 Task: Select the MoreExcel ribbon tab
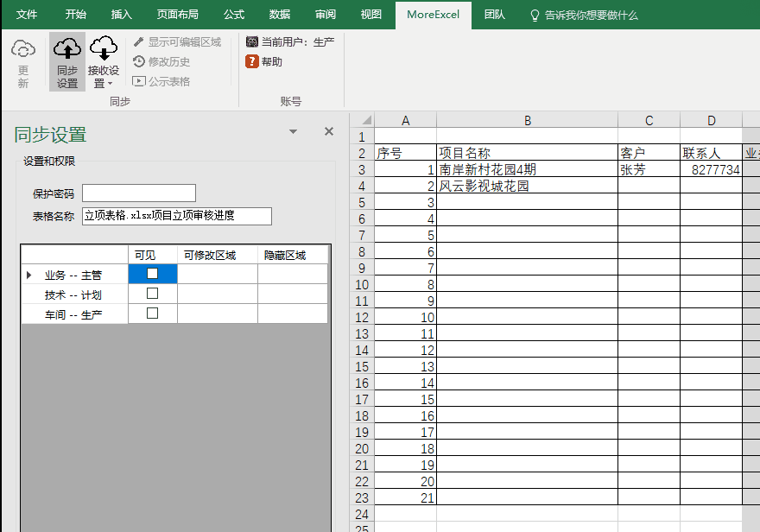(433, 15)
